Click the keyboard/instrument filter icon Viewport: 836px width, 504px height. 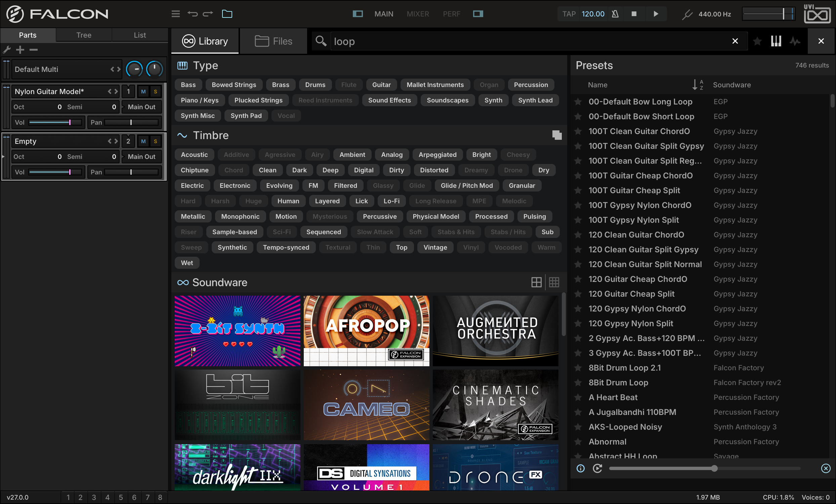776,41
